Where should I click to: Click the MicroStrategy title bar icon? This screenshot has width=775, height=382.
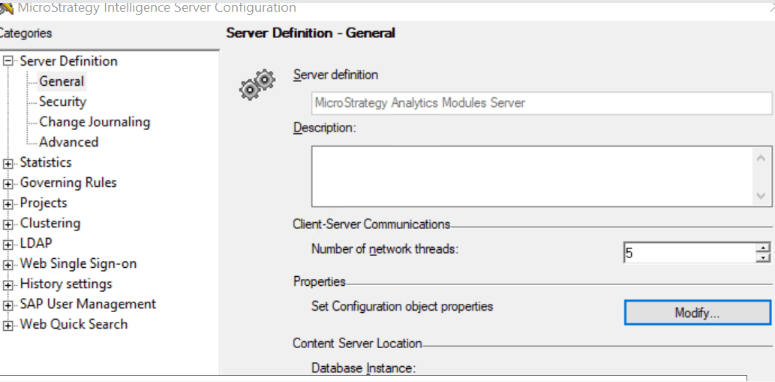5,8
